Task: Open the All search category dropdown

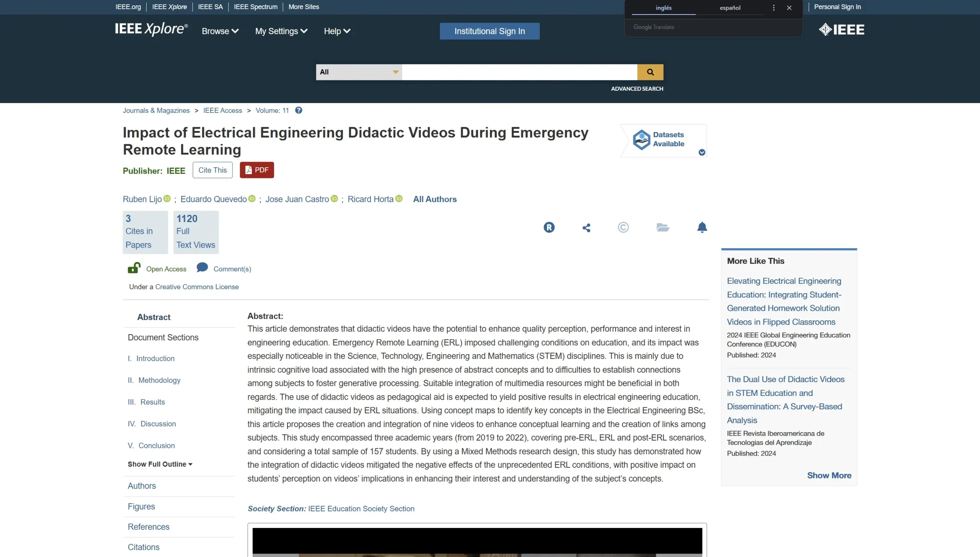Action: tap(359, 72)
